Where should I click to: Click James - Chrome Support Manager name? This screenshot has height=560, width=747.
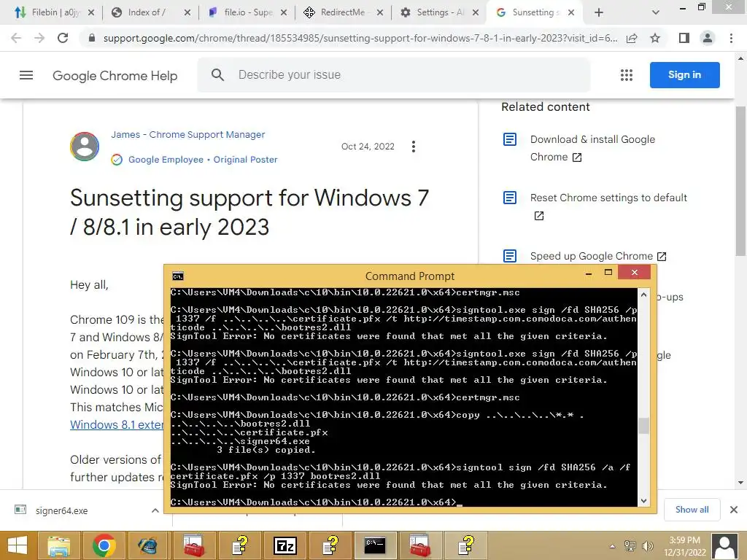coord(187,135)
